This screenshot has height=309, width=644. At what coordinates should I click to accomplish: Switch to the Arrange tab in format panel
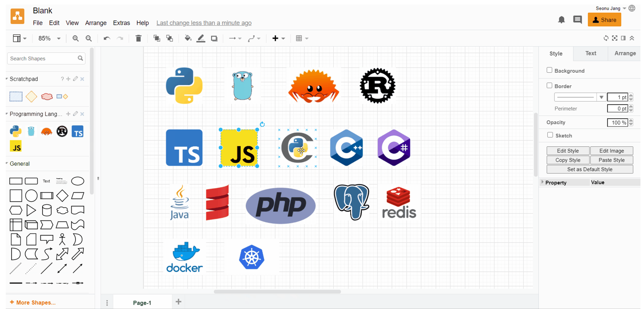pyautogui.click(x=625, y=53)
